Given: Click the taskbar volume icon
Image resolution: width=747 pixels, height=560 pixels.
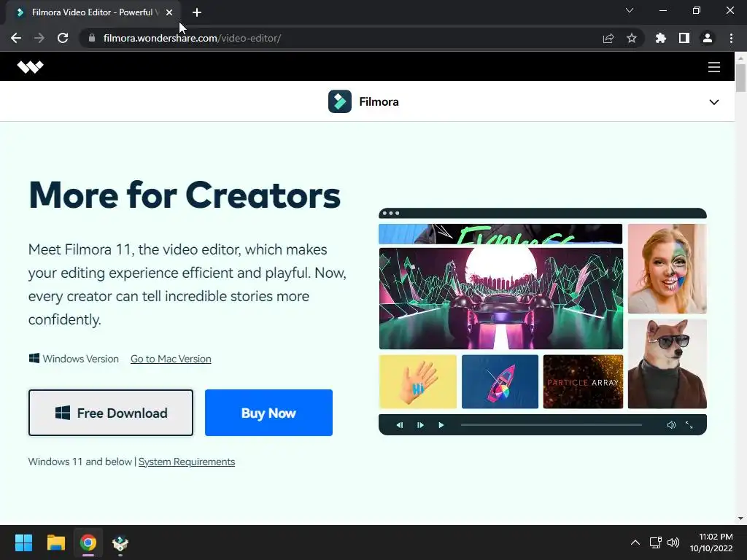Looking at the screenshot, I should coord(673,542).
